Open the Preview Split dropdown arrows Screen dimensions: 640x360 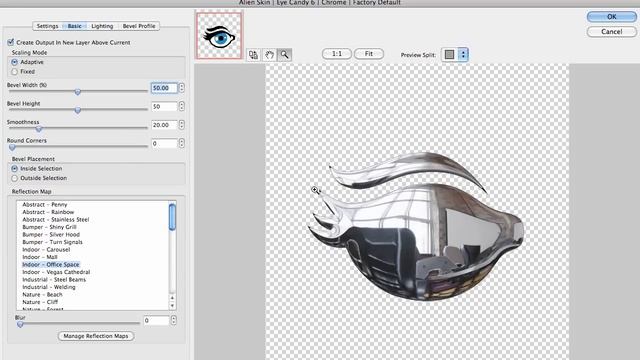click(x=463, y=54)
